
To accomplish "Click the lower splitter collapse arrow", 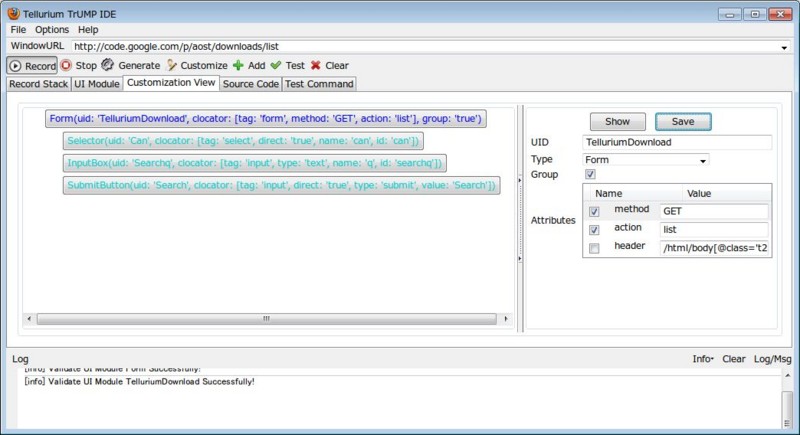I will 519,259.
